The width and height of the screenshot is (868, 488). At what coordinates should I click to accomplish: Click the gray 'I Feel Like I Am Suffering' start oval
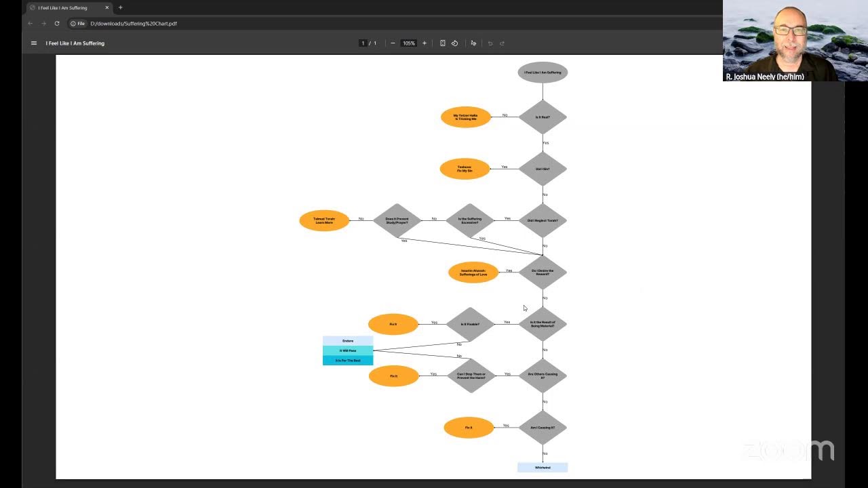point(542,73)
